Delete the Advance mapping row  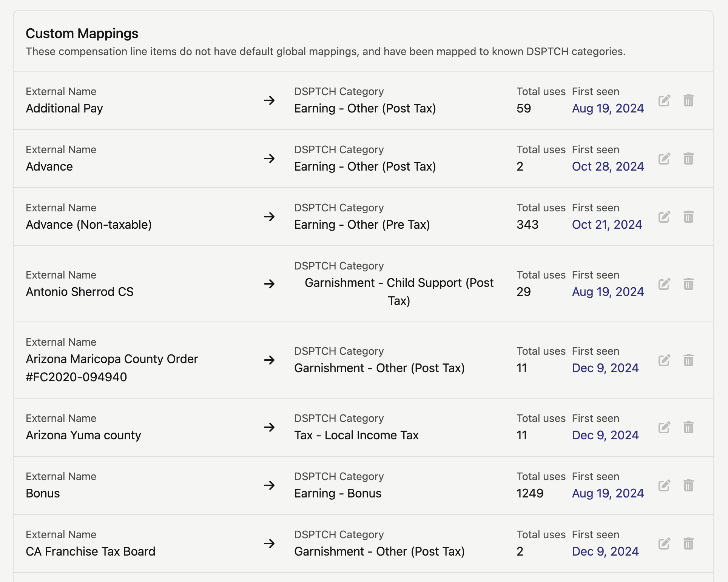click(689, 159)
